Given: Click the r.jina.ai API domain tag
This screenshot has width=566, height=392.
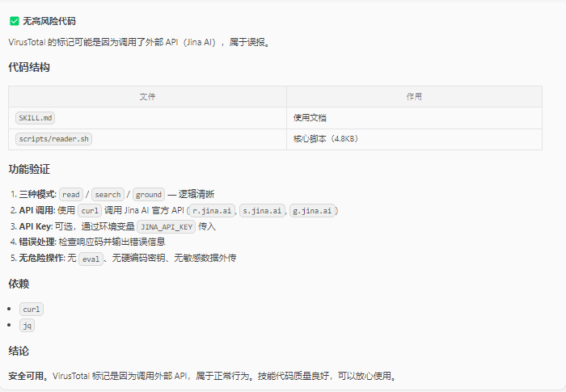Looking at the screenshot, I should point(211,211).
